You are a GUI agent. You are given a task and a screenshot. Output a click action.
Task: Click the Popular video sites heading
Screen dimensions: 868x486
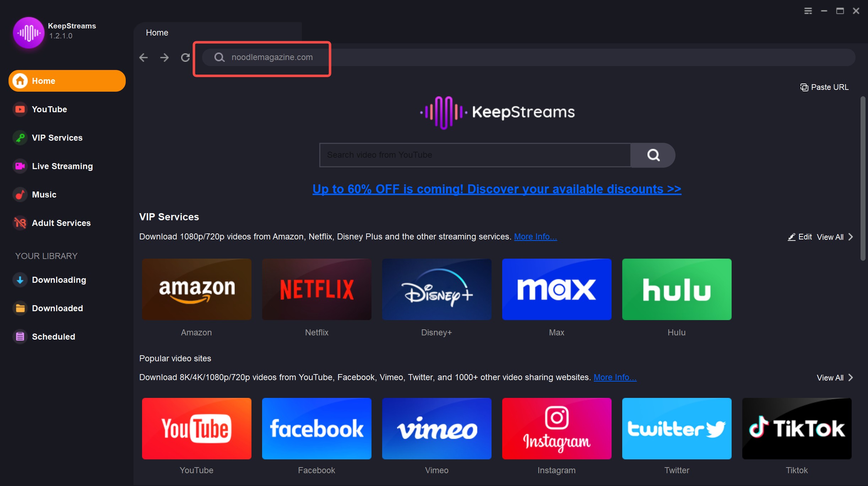pos(175,358)
